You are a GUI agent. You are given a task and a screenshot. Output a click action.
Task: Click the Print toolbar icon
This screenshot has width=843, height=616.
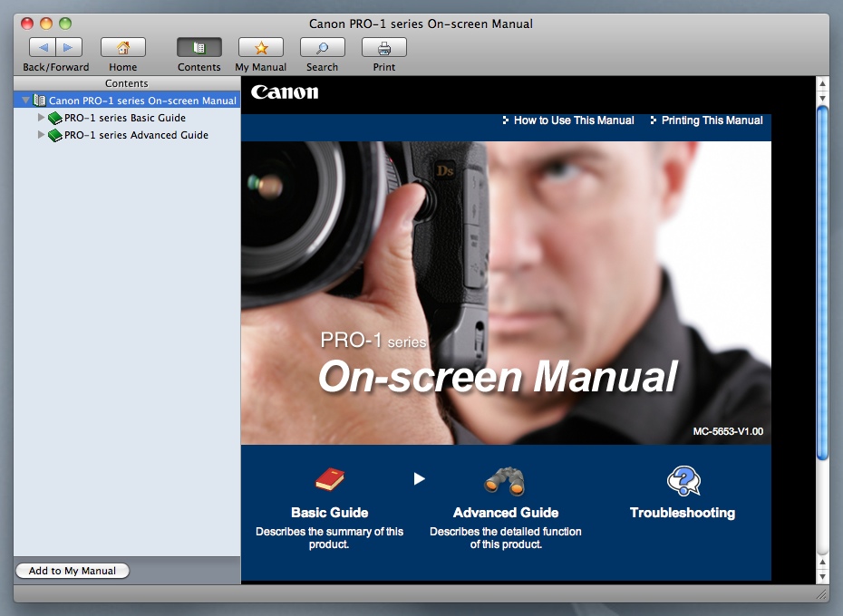(x=383, y=47)
